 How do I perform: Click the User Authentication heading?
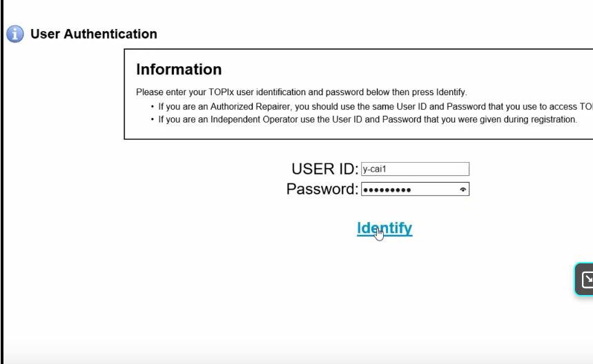(x=94, y=34)
